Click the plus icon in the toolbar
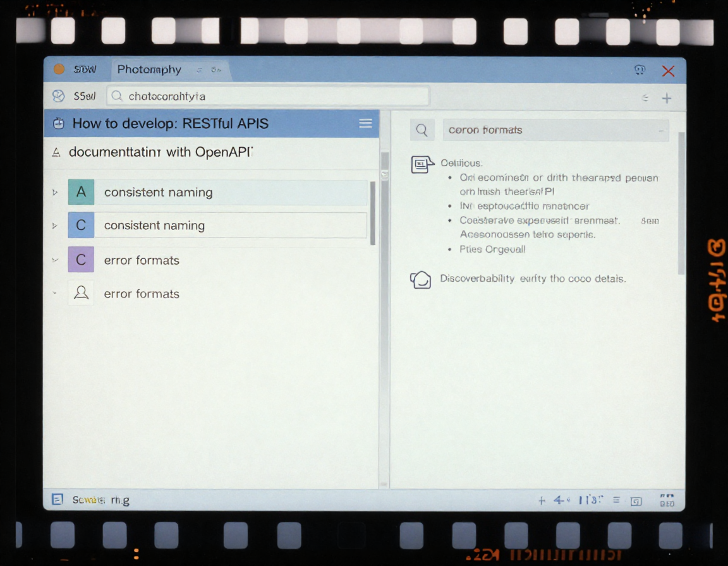Screen dimensions: 728x566 coord(666,98)
